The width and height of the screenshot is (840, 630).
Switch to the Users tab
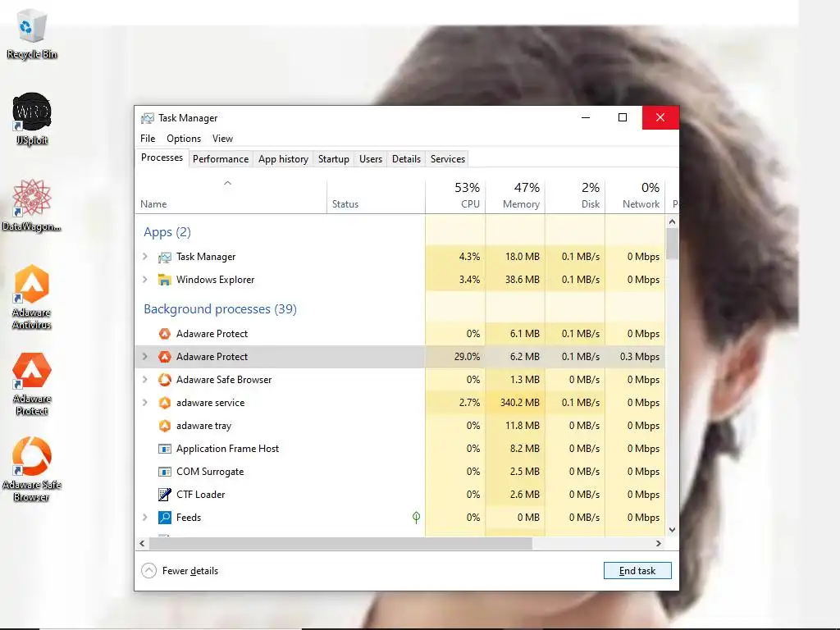tap(371, 159)
